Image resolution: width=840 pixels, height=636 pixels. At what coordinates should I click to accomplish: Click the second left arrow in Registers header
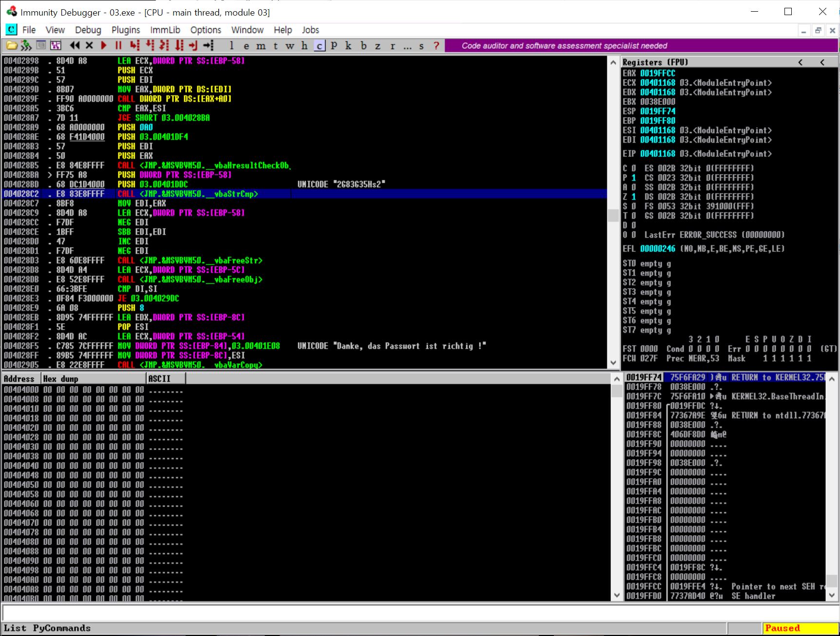click(x=822, y=62)
